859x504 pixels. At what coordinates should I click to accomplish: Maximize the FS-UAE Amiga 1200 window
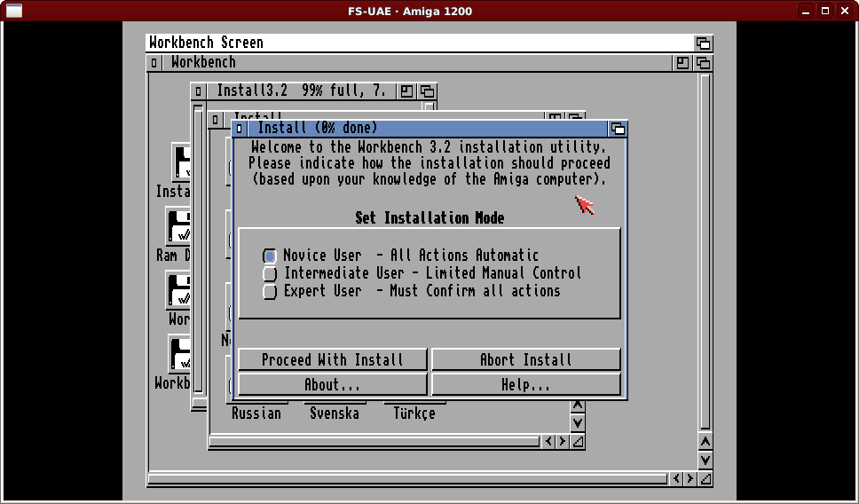point(825,11)
